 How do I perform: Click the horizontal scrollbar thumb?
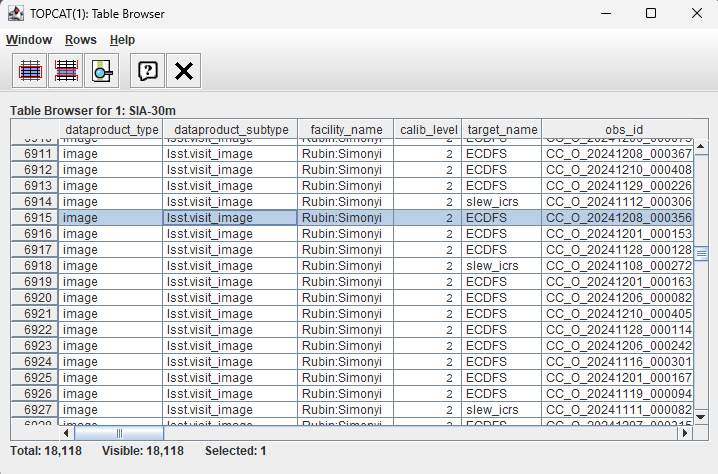tap(119, 433)
